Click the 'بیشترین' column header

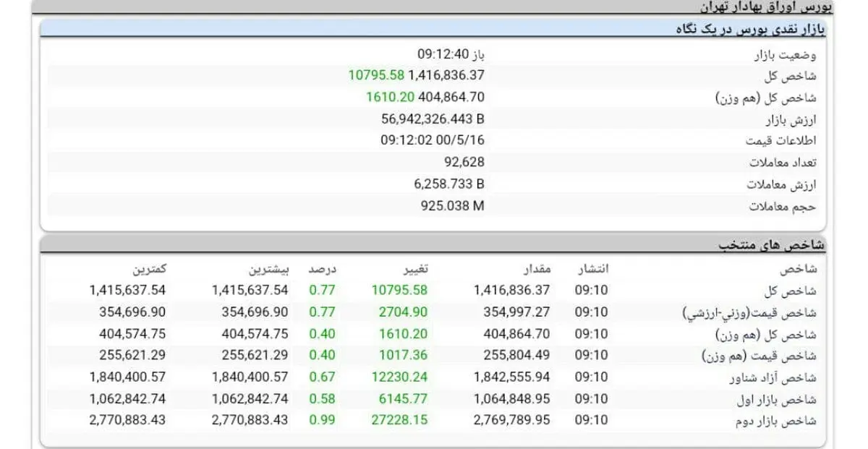pyautogui.click(x=269, y=269)
